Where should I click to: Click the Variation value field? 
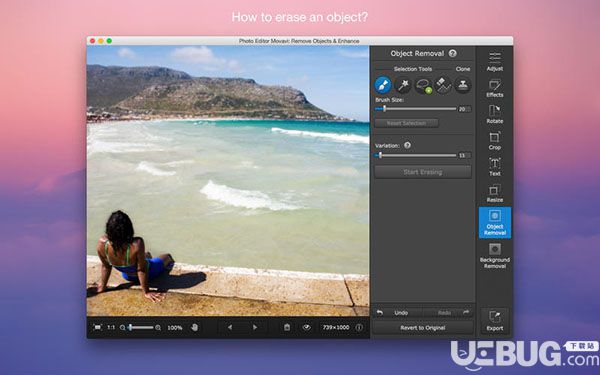coord(465,155)
